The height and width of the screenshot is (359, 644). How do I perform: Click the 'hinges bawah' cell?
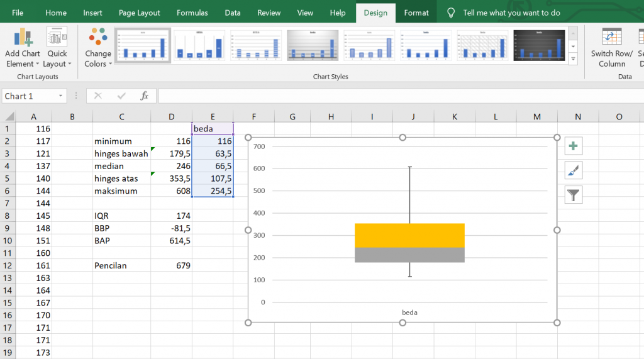coord(121,153)
